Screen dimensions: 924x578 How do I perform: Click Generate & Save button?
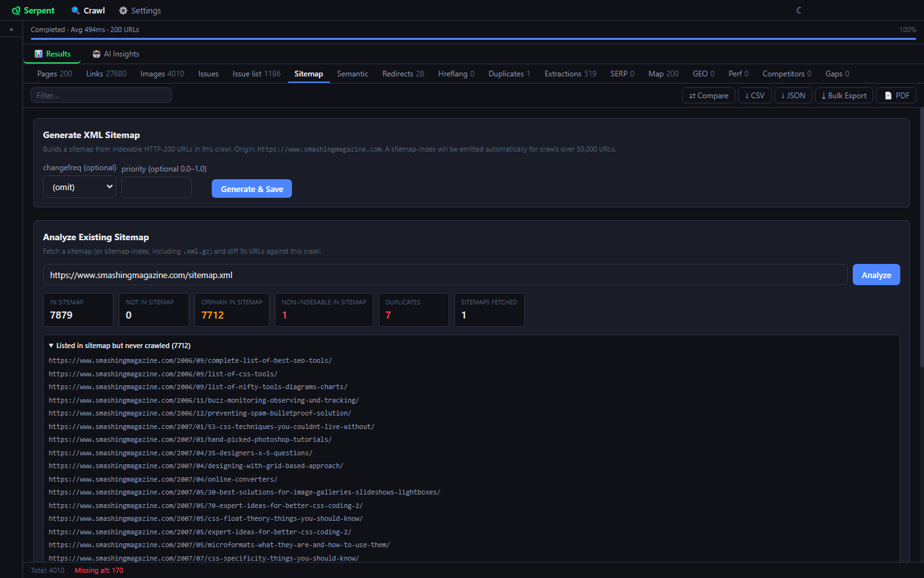pyautogui.click(x=252, y=189)
